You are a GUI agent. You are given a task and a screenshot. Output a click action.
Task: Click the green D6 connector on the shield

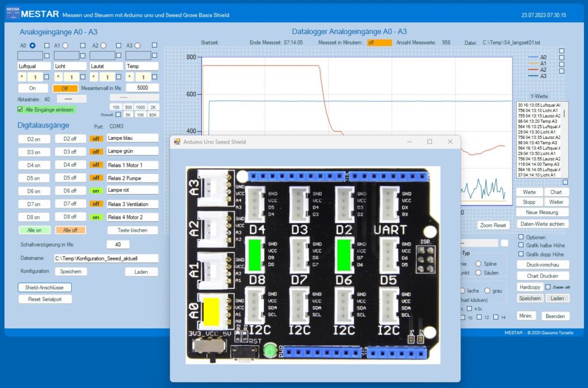344,254
